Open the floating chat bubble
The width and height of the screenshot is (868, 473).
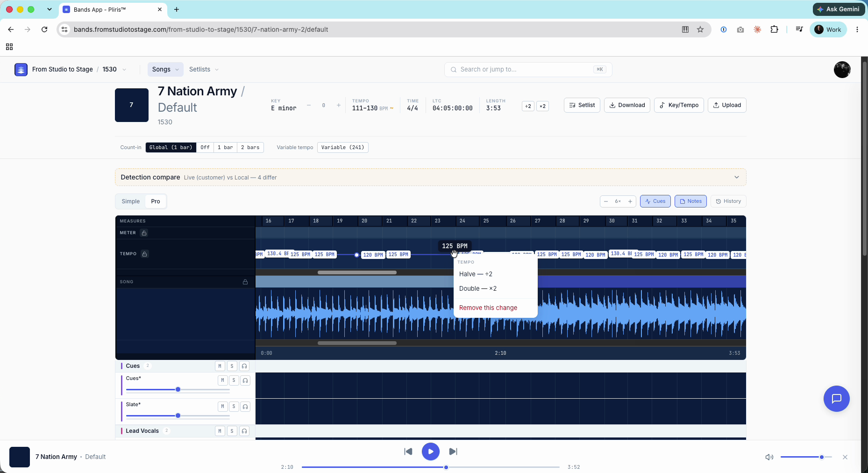click(836, 399)
